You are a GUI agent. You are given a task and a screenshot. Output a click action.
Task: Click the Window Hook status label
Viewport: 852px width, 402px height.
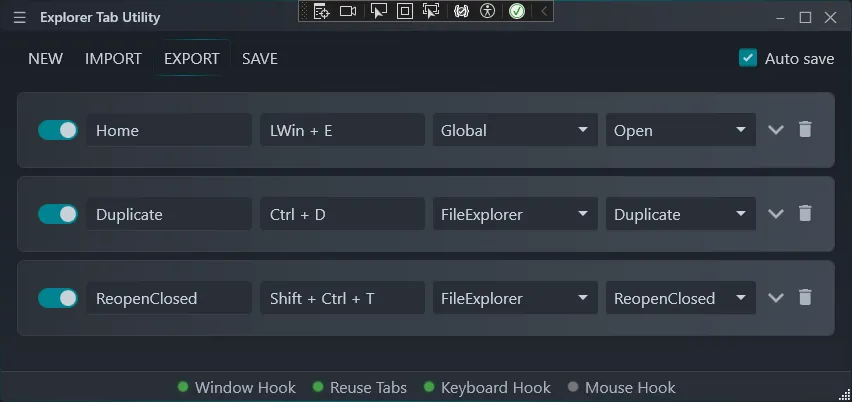point(245,387)
